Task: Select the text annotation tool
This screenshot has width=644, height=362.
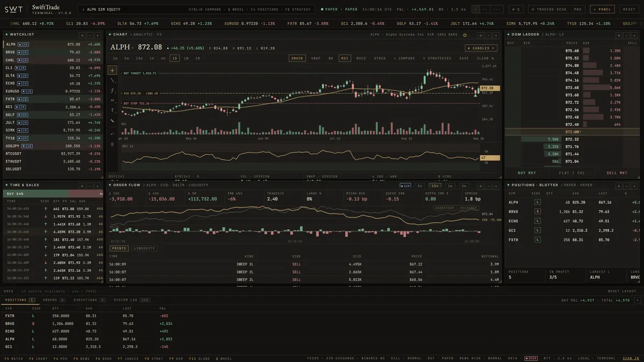Action: pyautogui.click(x=112, y=110)
